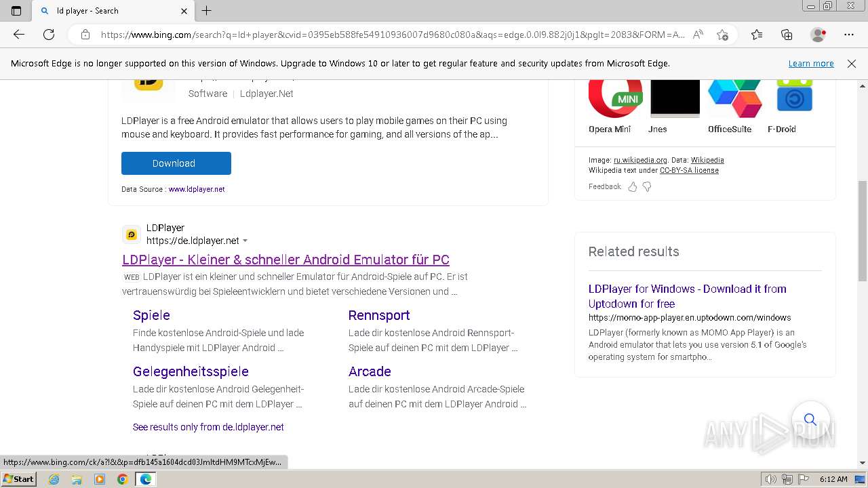Open the Arcade sublink
Image resolution: width=868 pixels, height=488 pixels.
tap(370, 371)
